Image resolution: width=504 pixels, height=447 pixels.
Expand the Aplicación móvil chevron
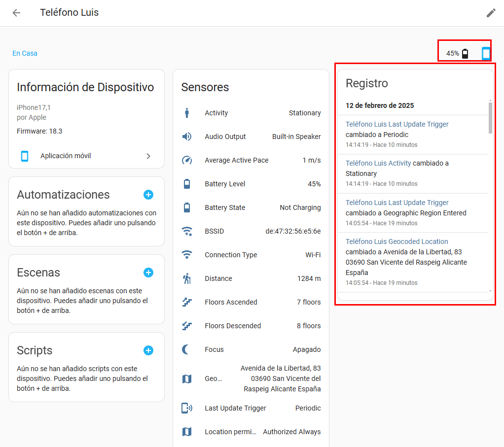[x=148, y=156]
